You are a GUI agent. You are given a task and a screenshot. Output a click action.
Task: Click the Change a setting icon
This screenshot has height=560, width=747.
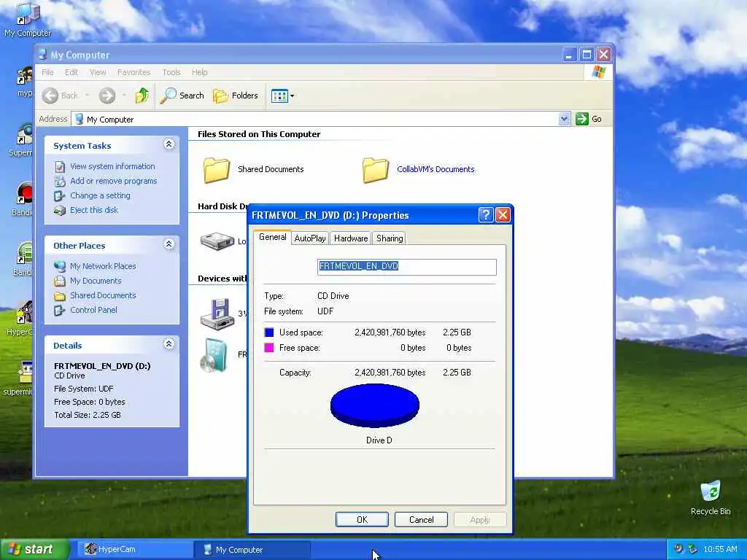point(60,195)
